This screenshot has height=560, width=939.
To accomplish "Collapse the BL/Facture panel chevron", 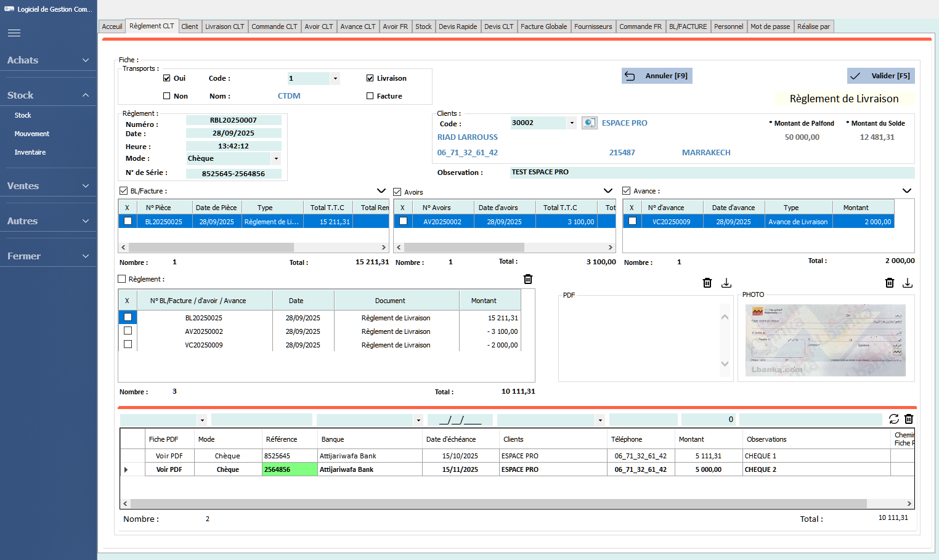I will (x=381, y=191).
